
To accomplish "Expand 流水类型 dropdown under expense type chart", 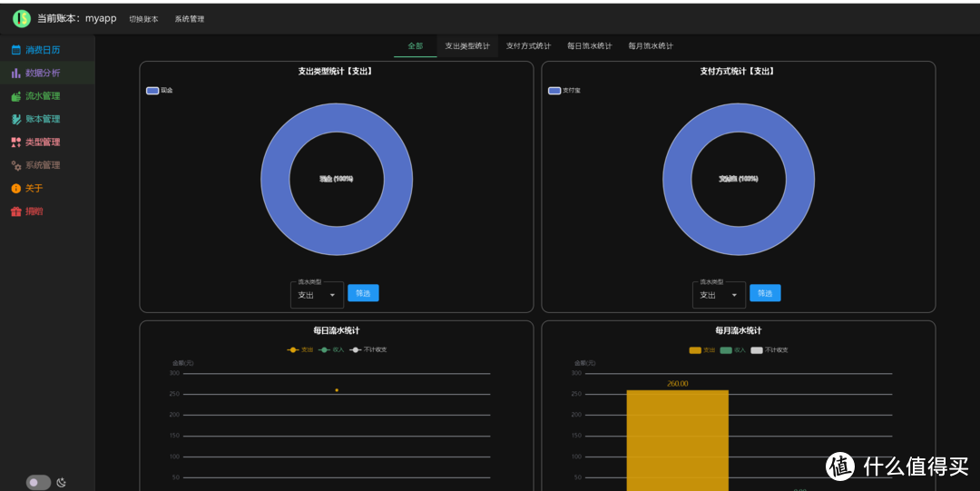I will [317, 295].
